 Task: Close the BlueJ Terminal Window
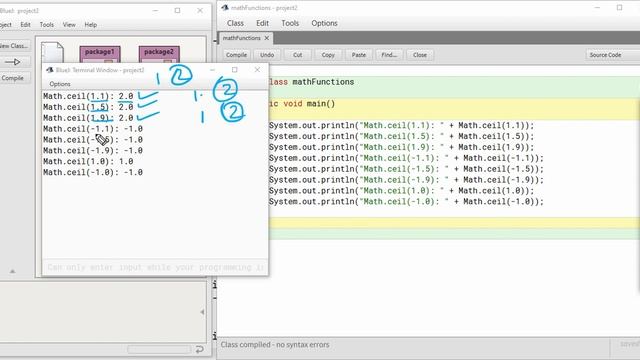257,70
